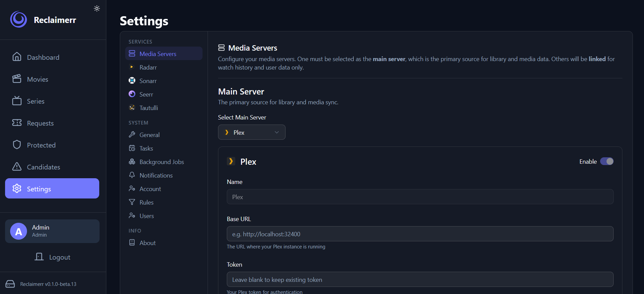Focus the Base URL input field
The height and width of the screenshot is (294, 644).
[x=420, y=234]
